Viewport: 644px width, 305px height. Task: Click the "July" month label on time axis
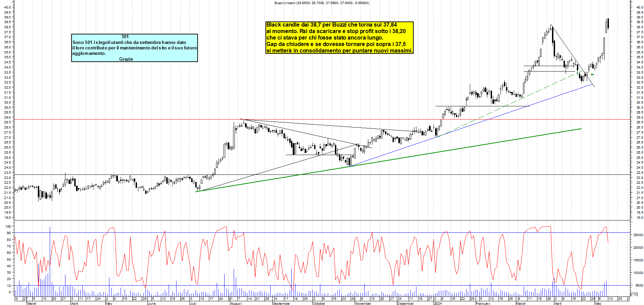click(x=193, y=303)
